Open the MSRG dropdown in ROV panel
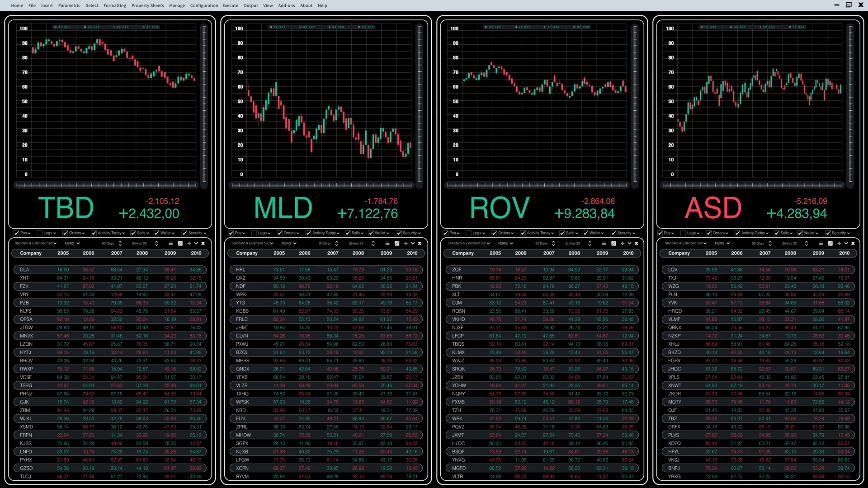The width and height of the screenshot is (868, 488). click(505, 244)
